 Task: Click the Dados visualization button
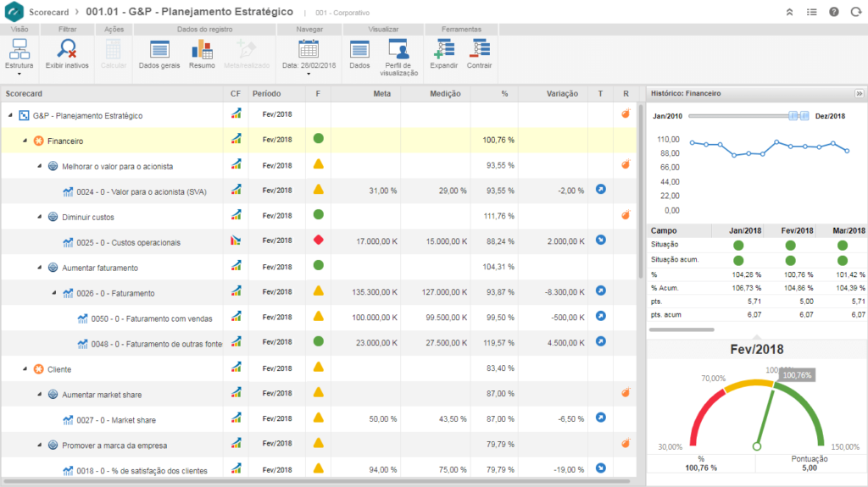coord(359,50)
